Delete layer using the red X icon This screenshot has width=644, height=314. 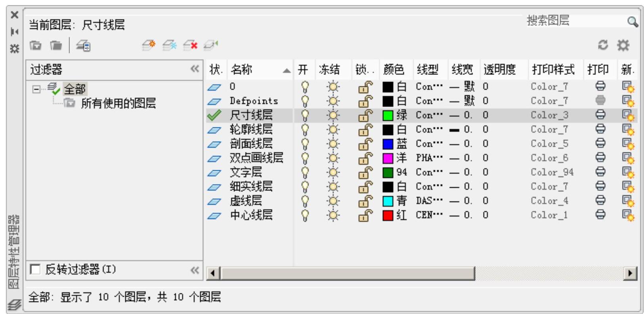click(190, 45)
